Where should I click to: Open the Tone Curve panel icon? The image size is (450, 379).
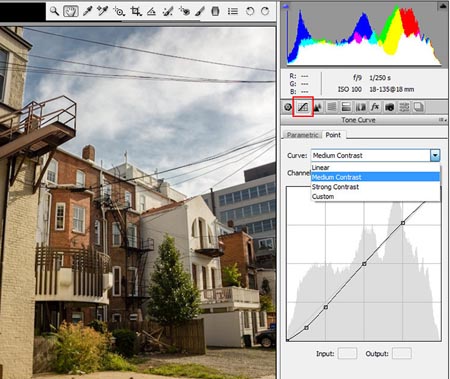[x=303, y=107]
